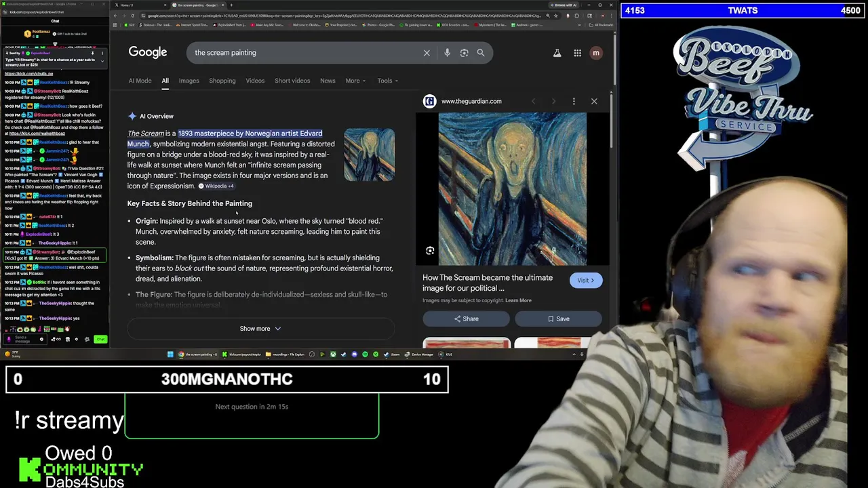
Task: Open File Explorer recordings window from taskbar
Action: 285,354
